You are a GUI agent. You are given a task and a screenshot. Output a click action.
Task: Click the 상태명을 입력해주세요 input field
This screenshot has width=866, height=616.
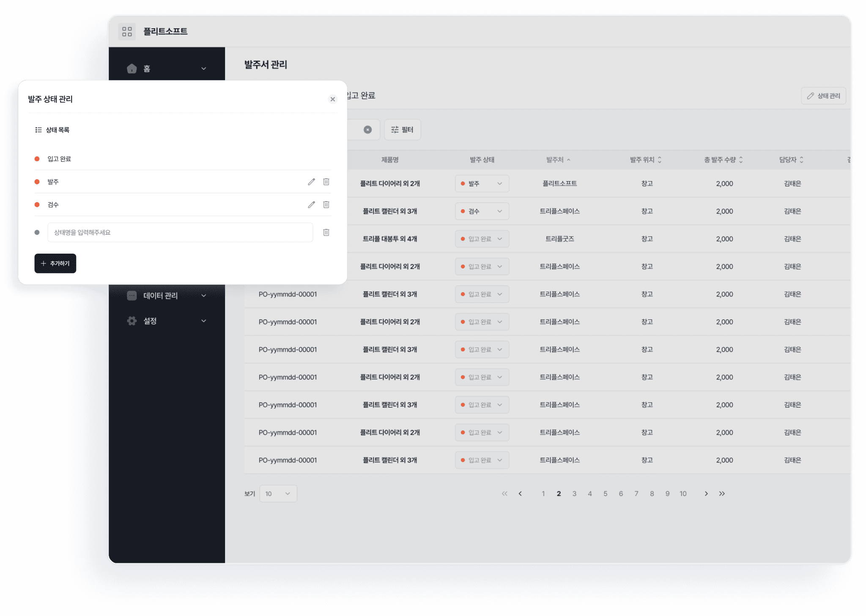180,233
